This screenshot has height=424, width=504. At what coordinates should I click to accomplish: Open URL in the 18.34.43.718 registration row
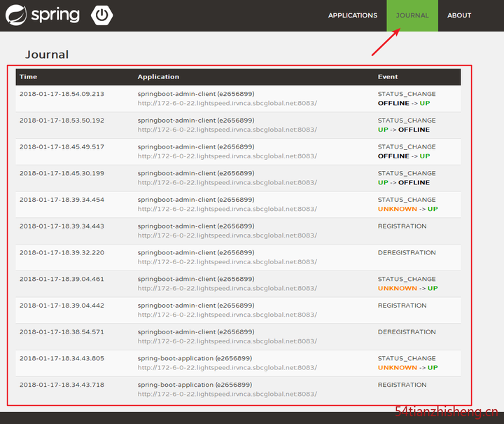(x=227, y=394)
